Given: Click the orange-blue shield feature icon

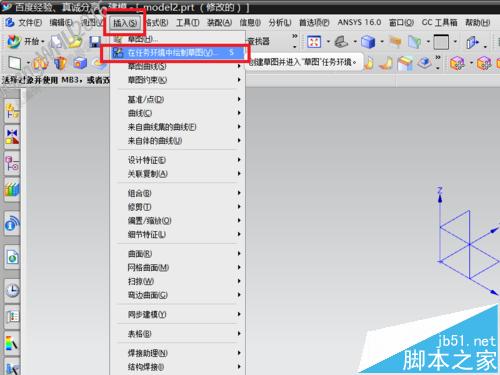Looking at the screenshot, I should pyautogui.click(x=60, y=63).
